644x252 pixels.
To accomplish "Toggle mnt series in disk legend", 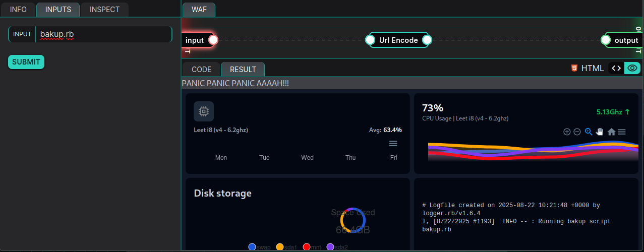I will (x=306, y=247).
